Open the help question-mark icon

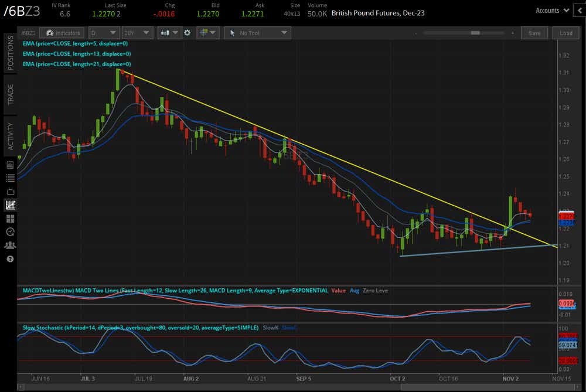(10, 258)
